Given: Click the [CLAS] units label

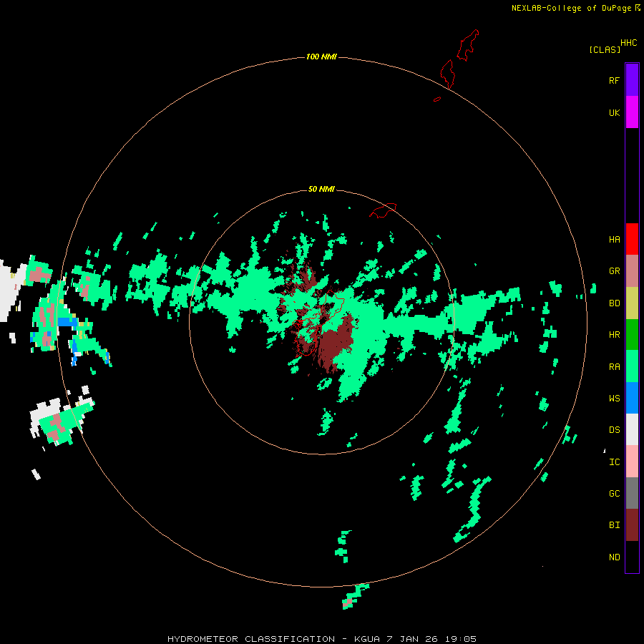Looking at the screenshot, I should click(x=605, y=49).
